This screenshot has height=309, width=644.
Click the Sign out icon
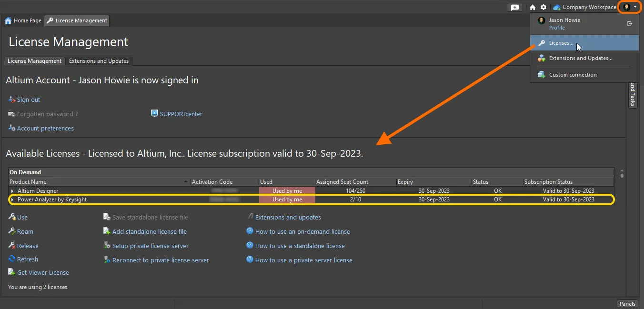point(12,100)
